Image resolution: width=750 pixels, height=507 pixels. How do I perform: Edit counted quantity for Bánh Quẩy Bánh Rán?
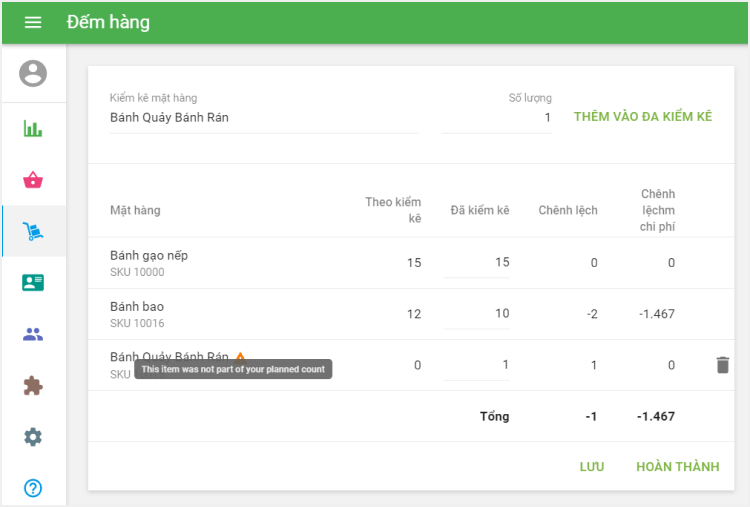pyautogui.click(x=477, y=365)
